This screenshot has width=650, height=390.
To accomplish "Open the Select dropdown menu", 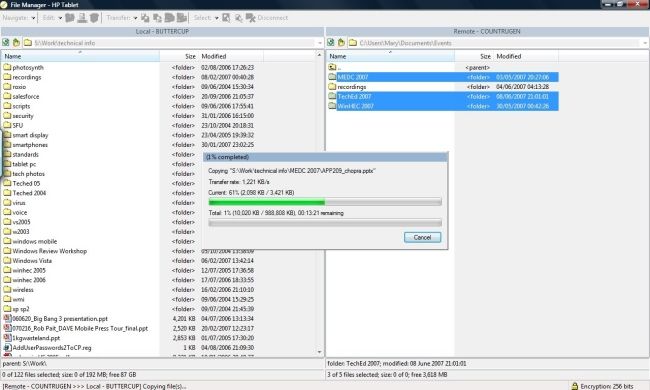I will (x=206, y=18).
